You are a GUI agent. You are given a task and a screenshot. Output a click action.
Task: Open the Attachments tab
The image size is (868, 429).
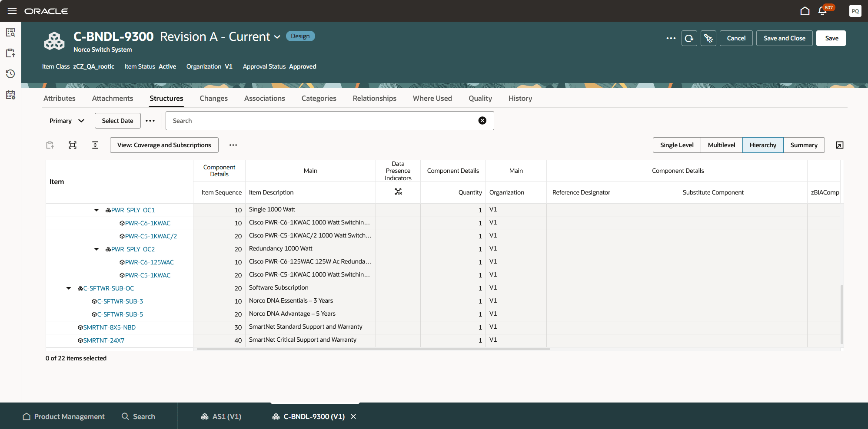[x=113, y=99]
